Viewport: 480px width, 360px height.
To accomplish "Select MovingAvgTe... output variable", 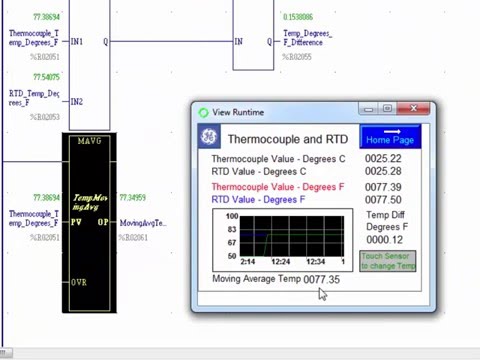I will (x=143, y=223).
